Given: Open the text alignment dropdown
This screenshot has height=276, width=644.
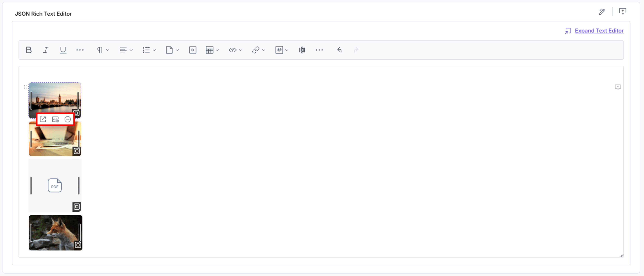Looking at the screenshot, I should point(126,50).
